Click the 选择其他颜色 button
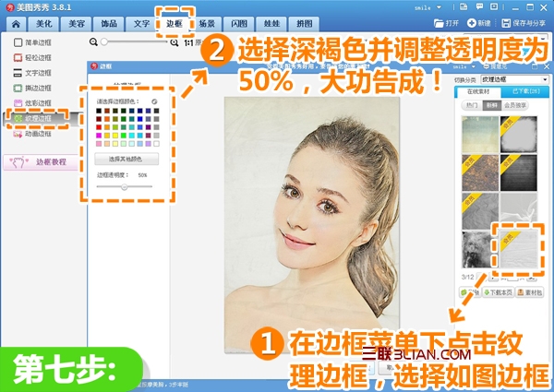Image resolution: width=554 pixels, height=392 pixels. click(126, 159)
